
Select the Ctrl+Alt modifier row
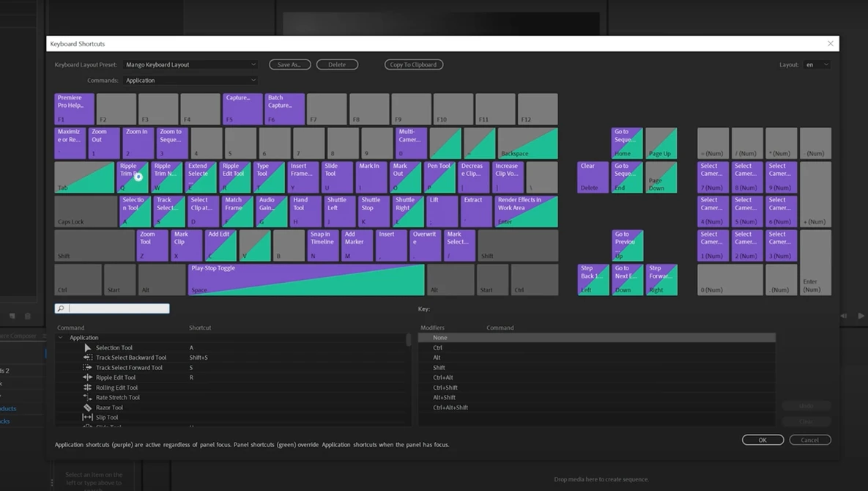coord(597,377)
